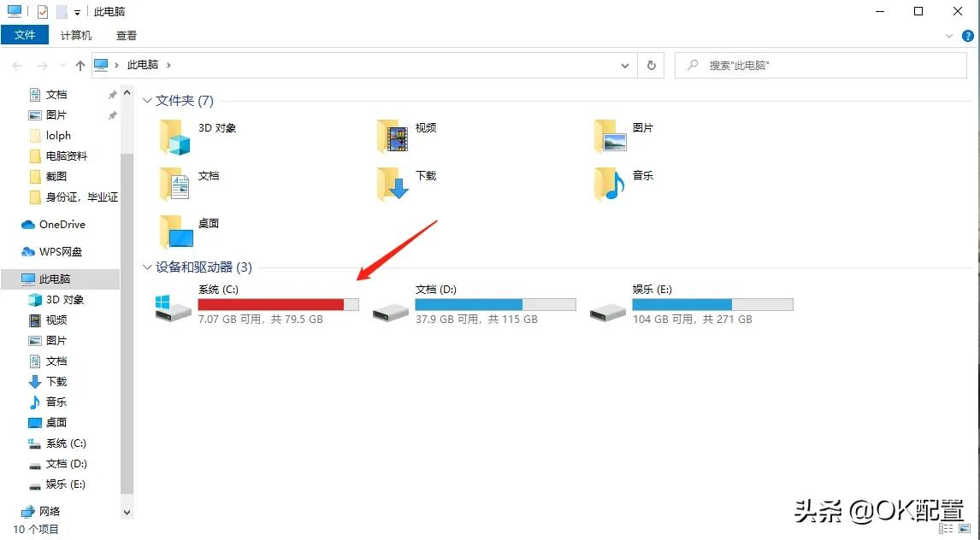This screenshot has height=540, width=980.
Task: Click the 搜索"此电脑" search box
Action: click(821, 65)
